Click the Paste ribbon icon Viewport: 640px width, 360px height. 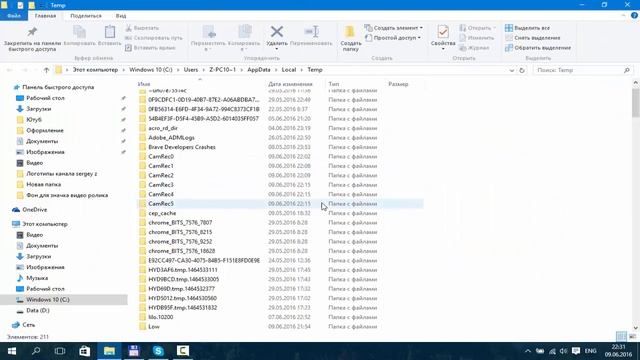click(x=109, y=32)
